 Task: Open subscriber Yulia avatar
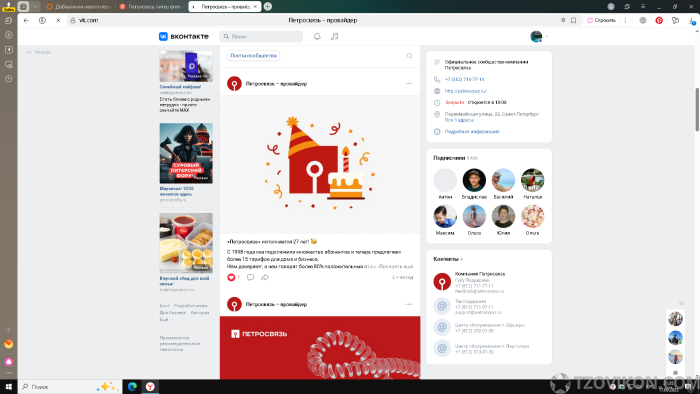pos(503,216)
